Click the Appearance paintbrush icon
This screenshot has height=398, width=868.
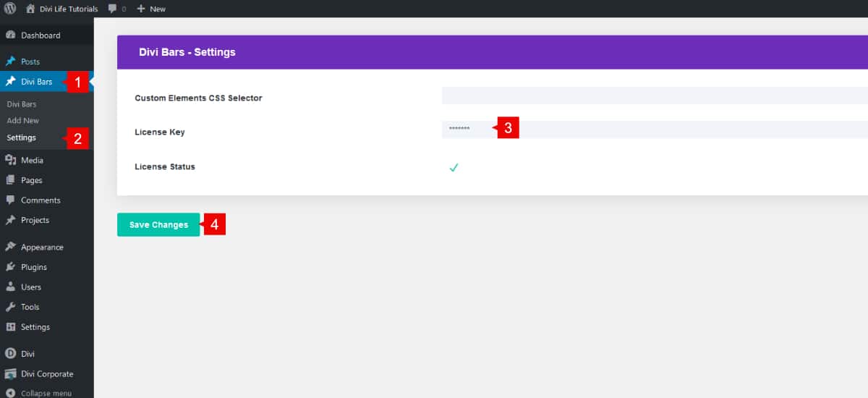pyautogui.click(x=10, y=247)
